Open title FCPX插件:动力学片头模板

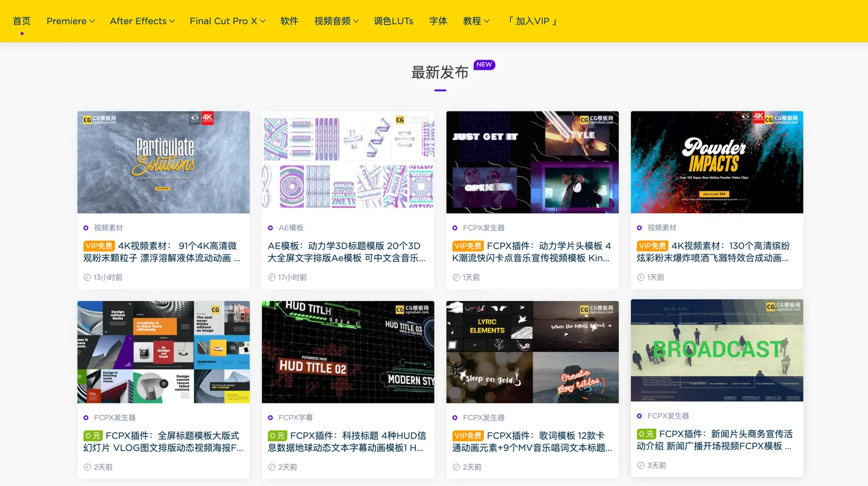pyautogui.click(x=531, y=252)
